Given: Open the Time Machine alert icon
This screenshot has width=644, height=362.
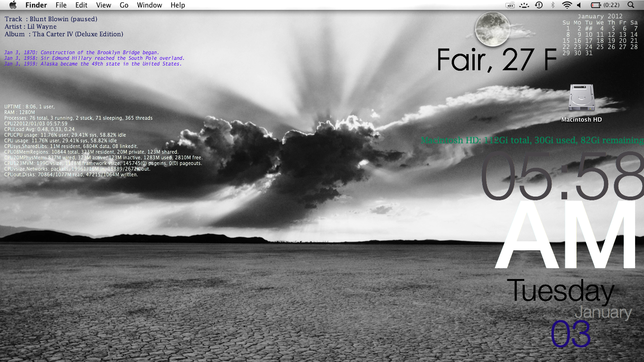Looking at the screenshot, I should click(539, 5).
